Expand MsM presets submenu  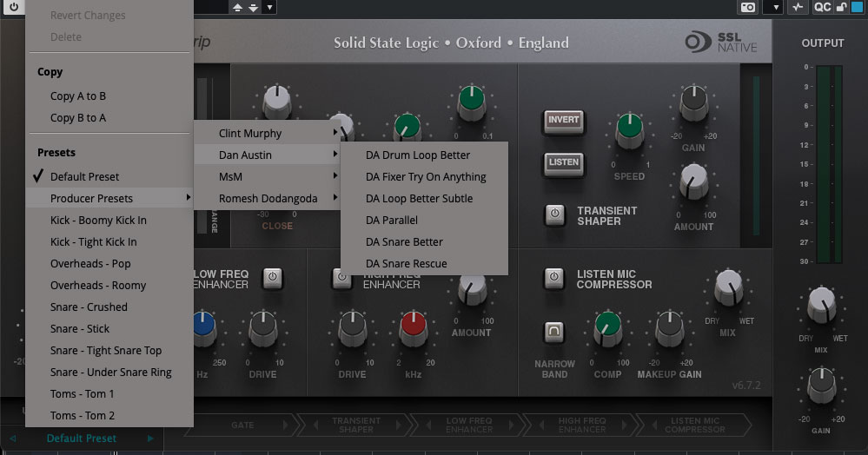click(x=267, y=176)
